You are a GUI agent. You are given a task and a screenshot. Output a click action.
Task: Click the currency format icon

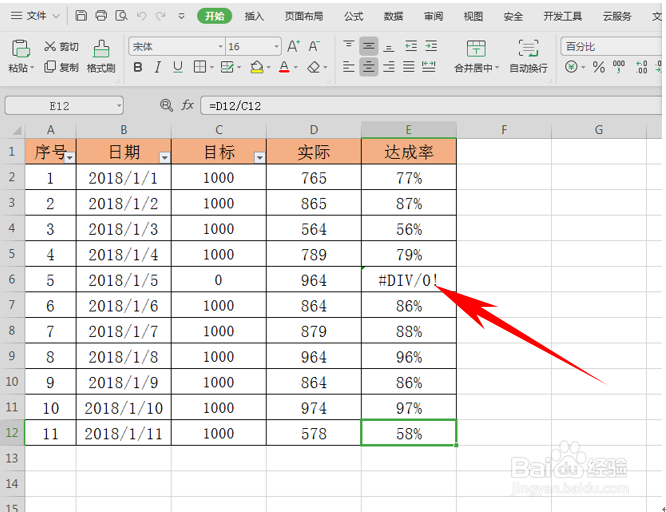(x=571, y=67)
